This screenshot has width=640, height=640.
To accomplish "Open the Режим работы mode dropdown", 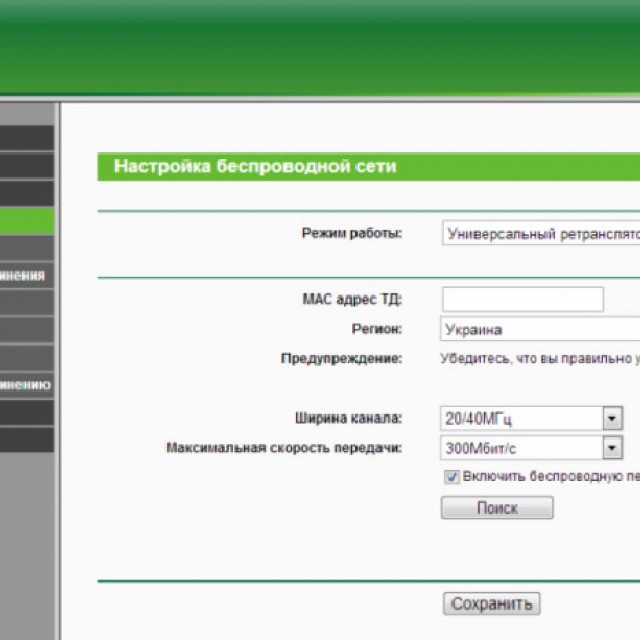I will click(x=541, y=233).
